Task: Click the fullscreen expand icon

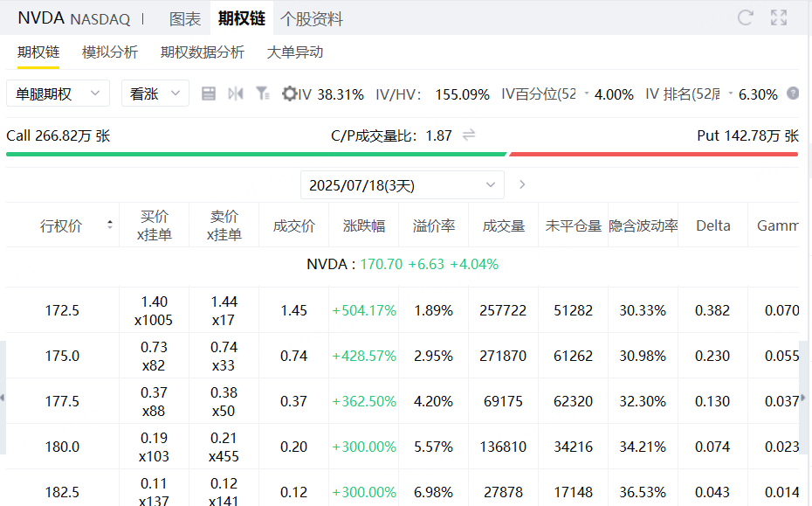Action: [778, 18]
